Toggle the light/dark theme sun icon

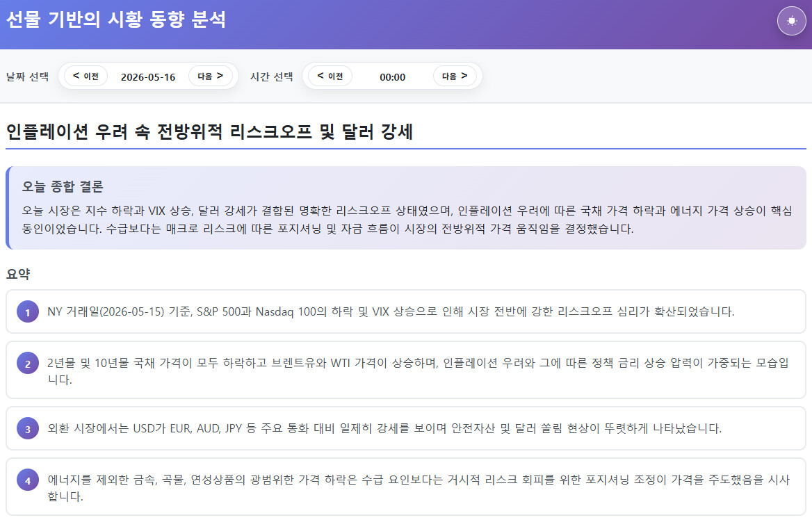click(791, 21)
